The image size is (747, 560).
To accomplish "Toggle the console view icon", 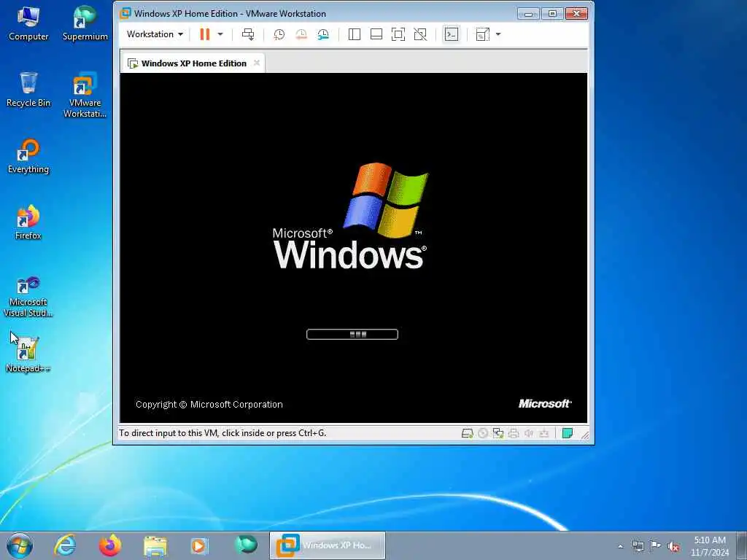I will [x=451, y=34].
